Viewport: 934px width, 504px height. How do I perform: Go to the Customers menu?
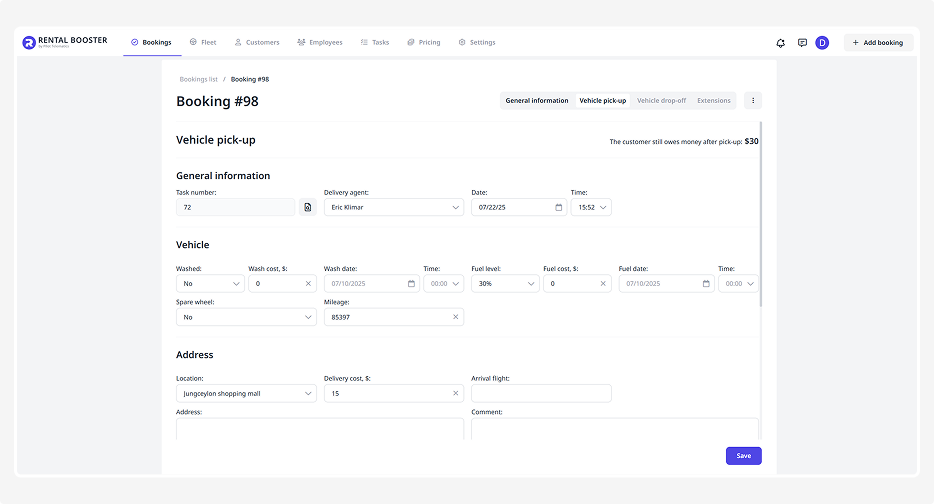pyautogui.click(x=257, y=43)
